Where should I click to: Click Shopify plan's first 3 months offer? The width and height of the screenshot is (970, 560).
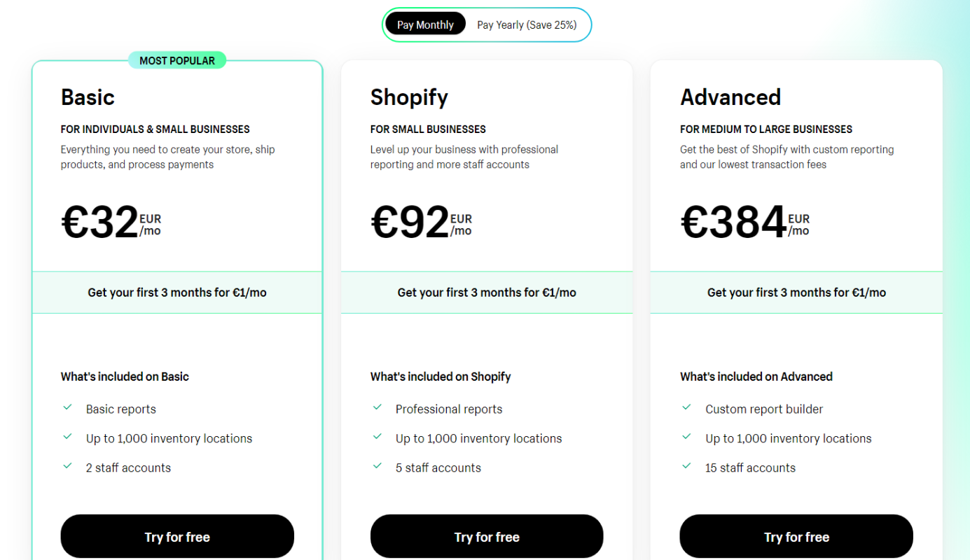[x=487, y=293]
